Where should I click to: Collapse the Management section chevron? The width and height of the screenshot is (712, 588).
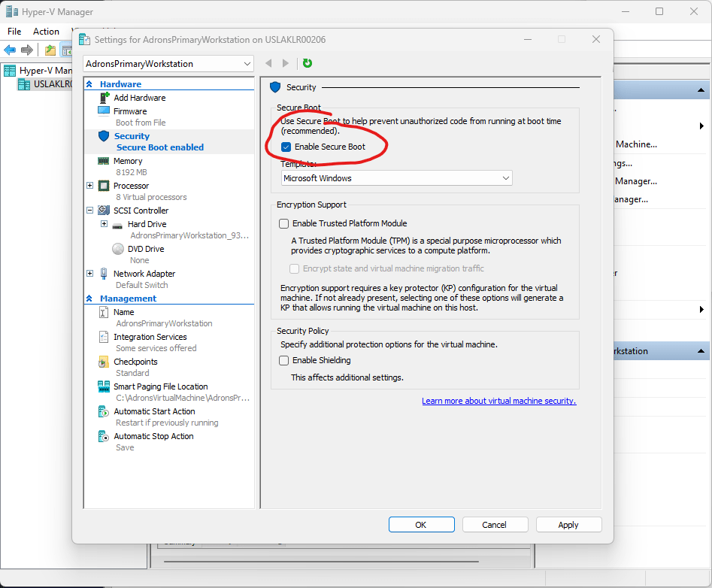click(89, 299)
